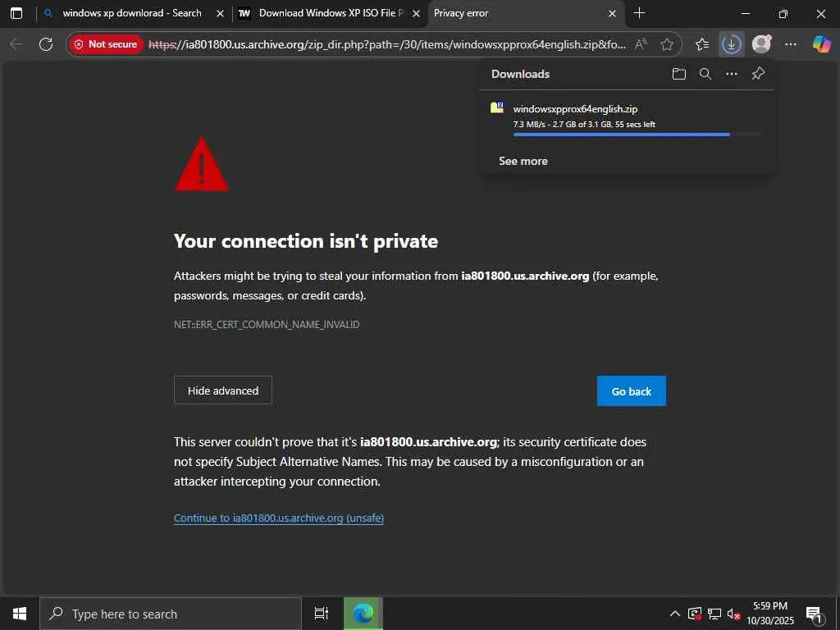Click NET::ERR_CERT_COMMON_NAME_INVALID error code

coord(267,325)
